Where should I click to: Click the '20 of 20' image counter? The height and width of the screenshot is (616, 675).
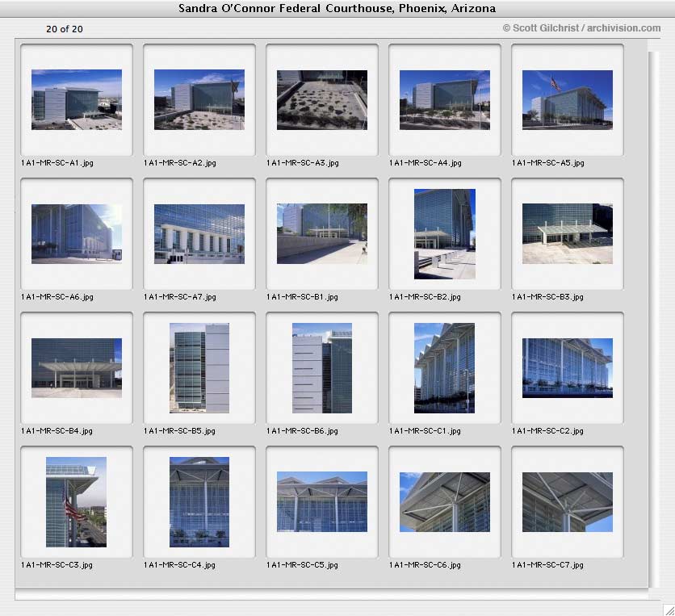coord(65,29)
